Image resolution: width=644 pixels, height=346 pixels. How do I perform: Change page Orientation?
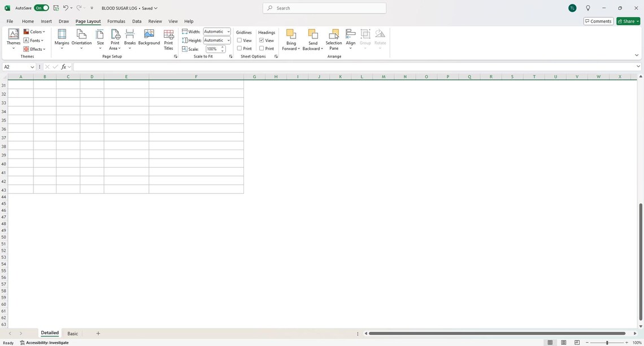(81, 40)
